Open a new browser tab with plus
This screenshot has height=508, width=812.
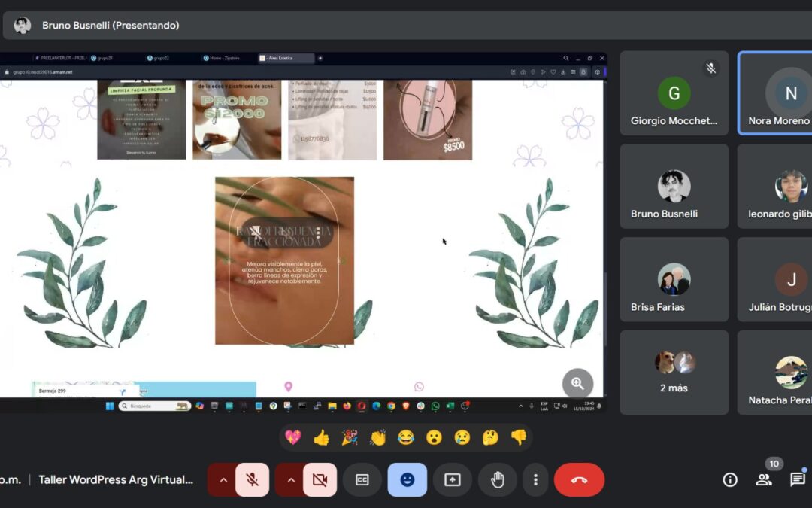320,58
